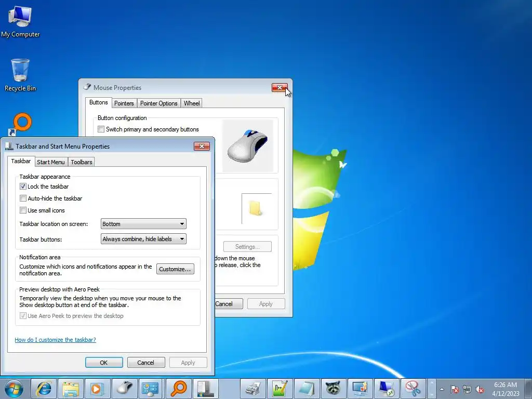Click Cancel in Mouse Properties
The height and width of the screenshot is (399, 532).
[x=229, y=303]
